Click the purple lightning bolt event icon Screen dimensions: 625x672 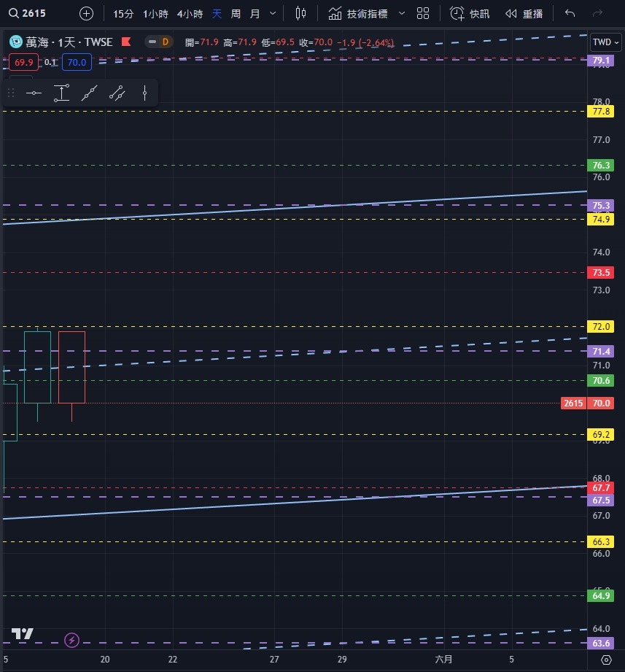click(x=71, y=641)
